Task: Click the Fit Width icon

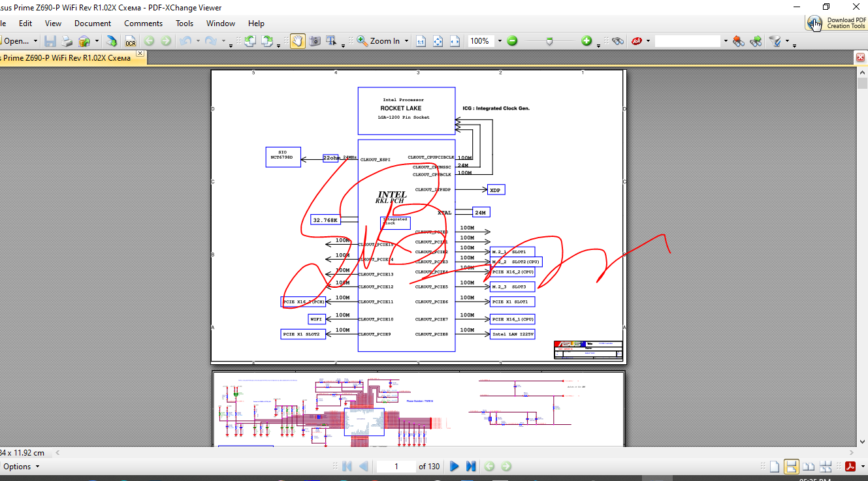Action: 455,41
